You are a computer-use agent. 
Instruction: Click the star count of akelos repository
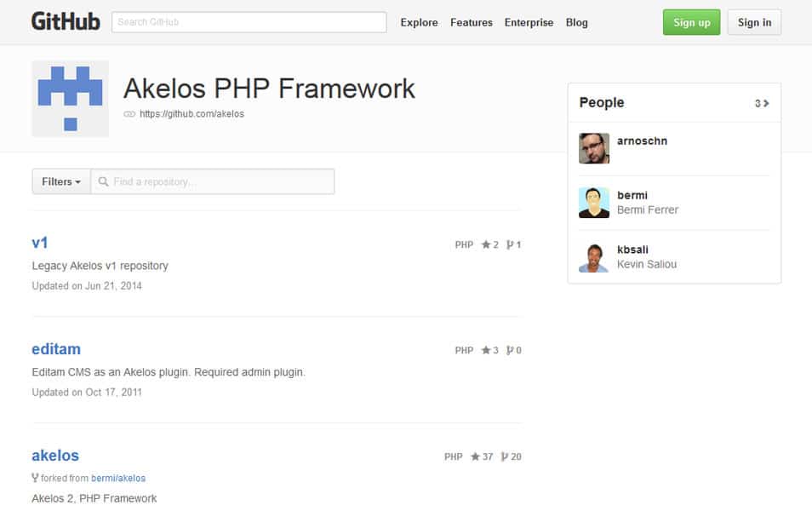coord(482,456)
